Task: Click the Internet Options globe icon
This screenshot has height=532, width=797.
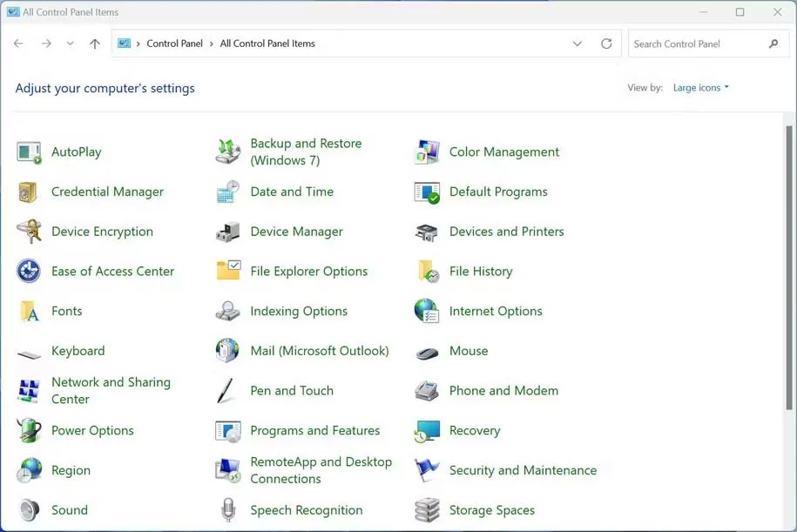Action: [x=427, y=312]
